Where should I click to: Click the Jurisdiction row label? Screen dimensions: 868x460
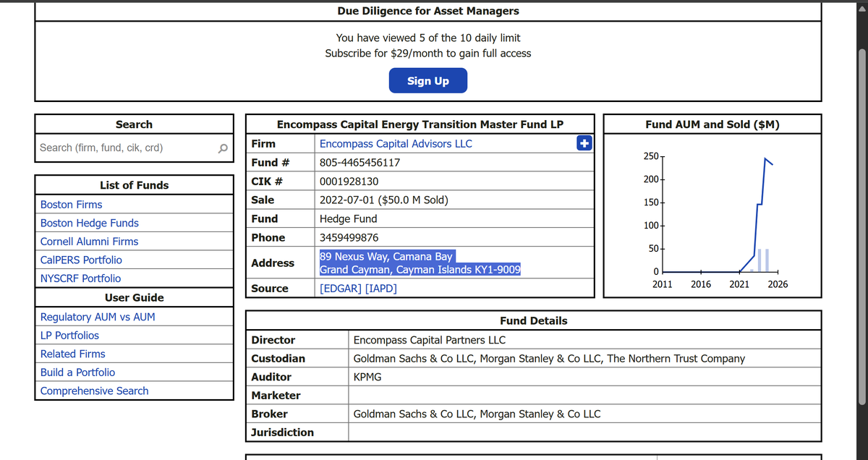coord(282,433)
